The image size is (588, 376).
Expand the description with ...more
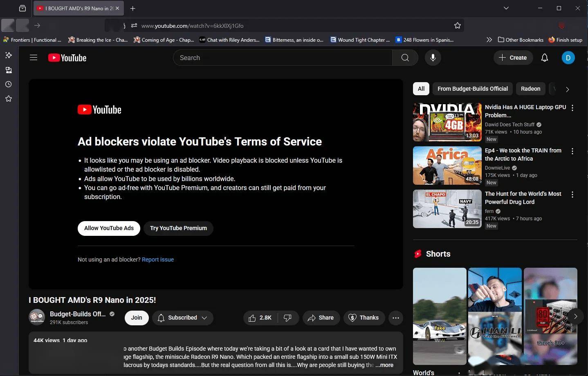point(384,365)
